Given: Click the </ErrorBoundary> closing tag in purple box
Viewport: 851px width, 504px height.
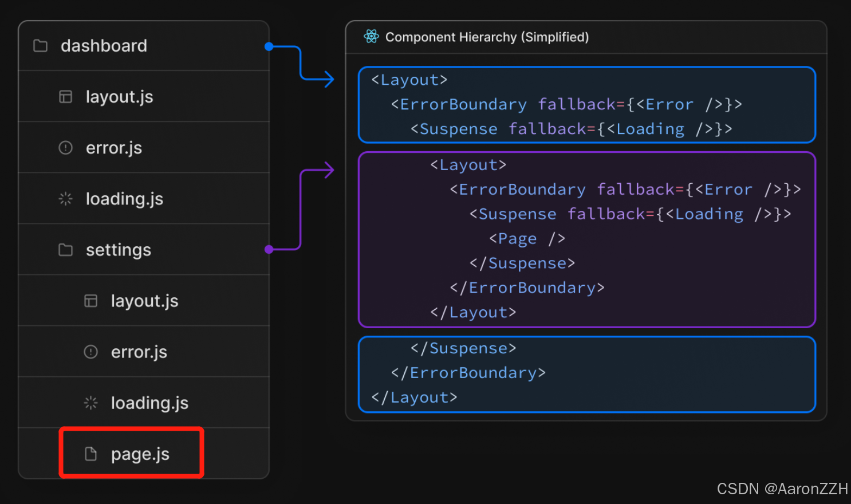Looking at the screenshot, I should 527,288.
